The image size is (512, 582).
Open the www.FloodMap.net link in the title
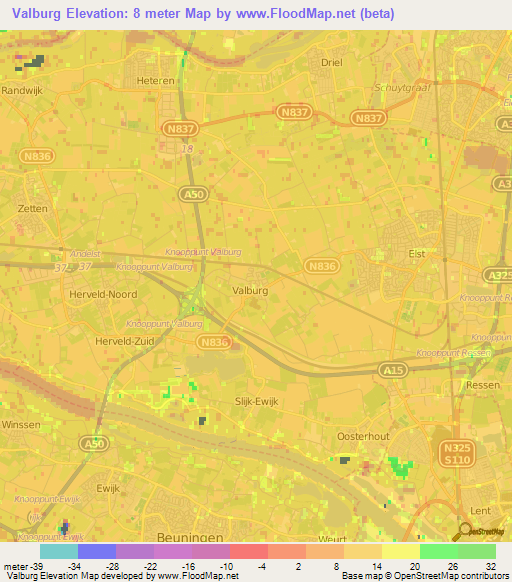(x=296, y=13)
